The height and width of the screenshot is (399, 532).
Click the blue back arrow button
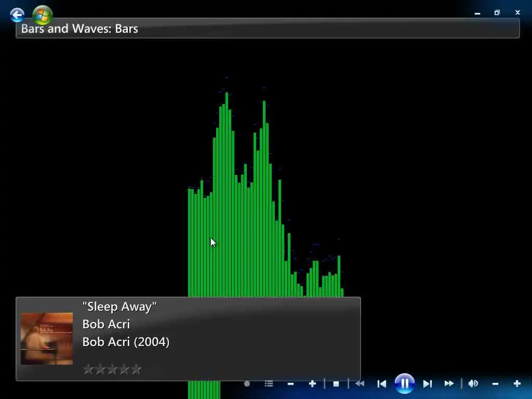pos(17,15)
